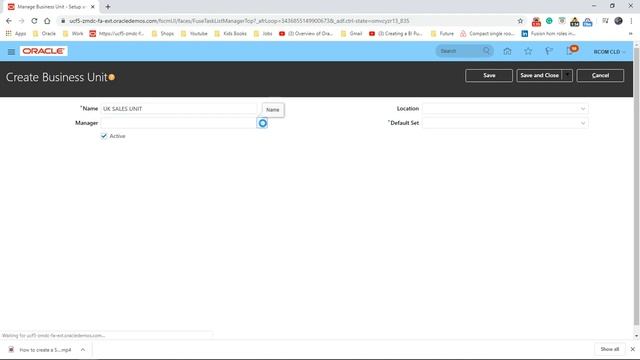Click Show all downloads
The height and width of the screenshot is (360, 640).
coord(609,349)
